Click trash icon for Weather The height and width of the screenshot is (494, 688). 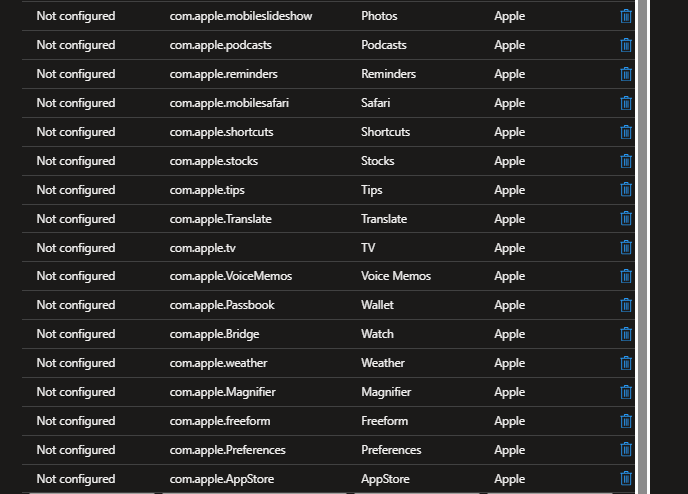pos(626,363)
